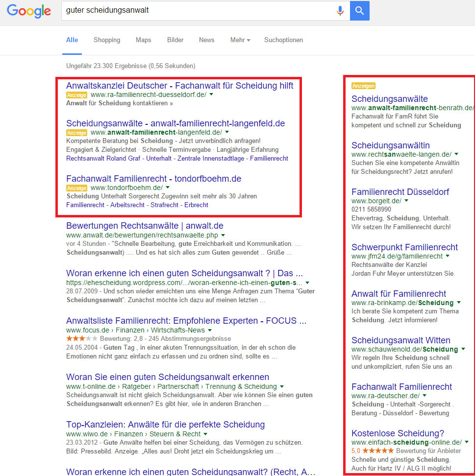Select the Alle tab

click(x=72, y=40)
